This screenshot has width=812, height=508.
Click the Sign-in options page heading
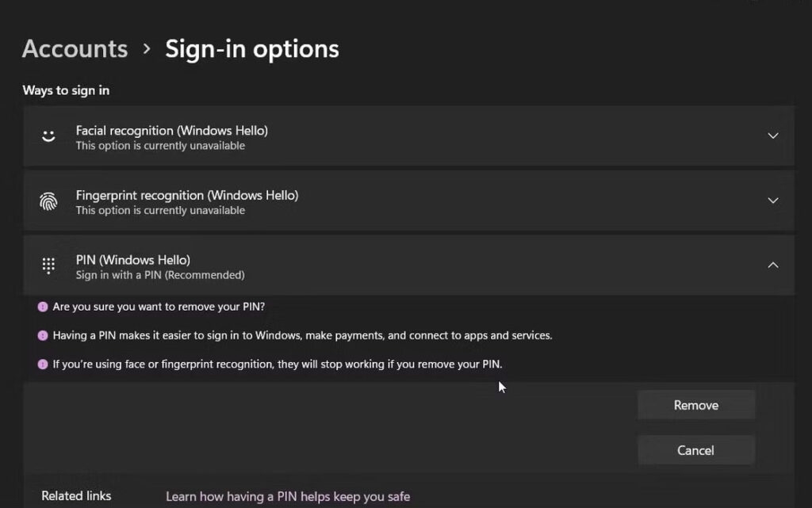pyautogui.click(x=252, y=49)
